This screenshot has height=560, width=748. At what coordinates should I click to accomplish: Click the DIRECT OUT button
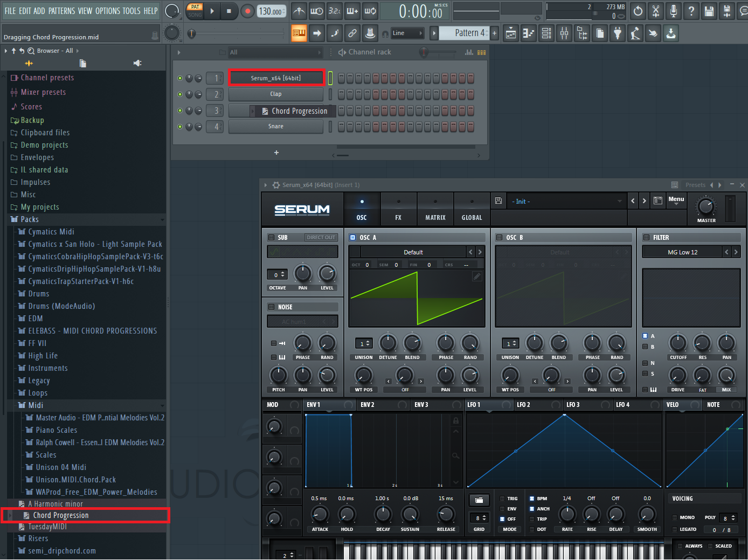pos(321,238)
